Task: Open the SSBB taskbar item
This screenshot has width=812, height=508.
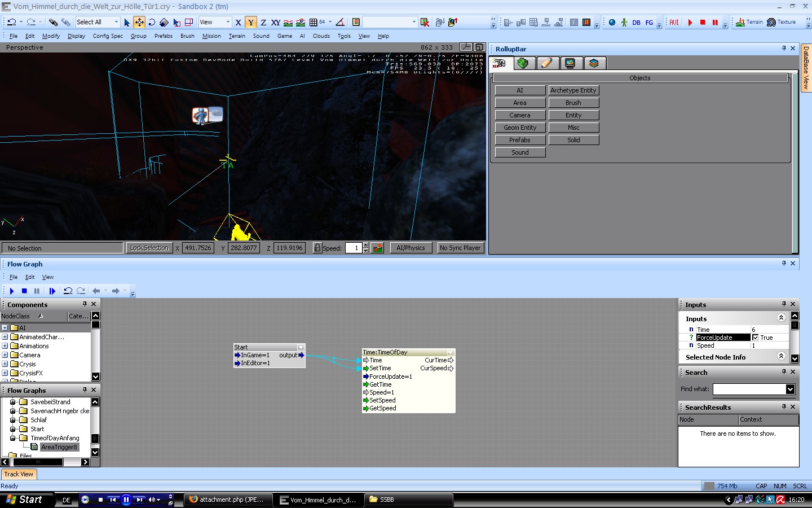Action: (x=408, y=500)
